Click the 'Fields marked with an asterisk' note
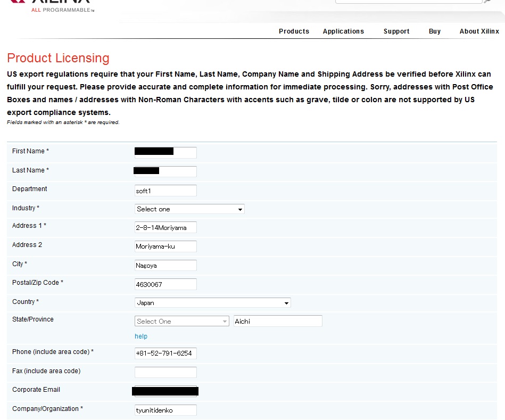Viewport: 505px width, 420px height. (63, 122)
